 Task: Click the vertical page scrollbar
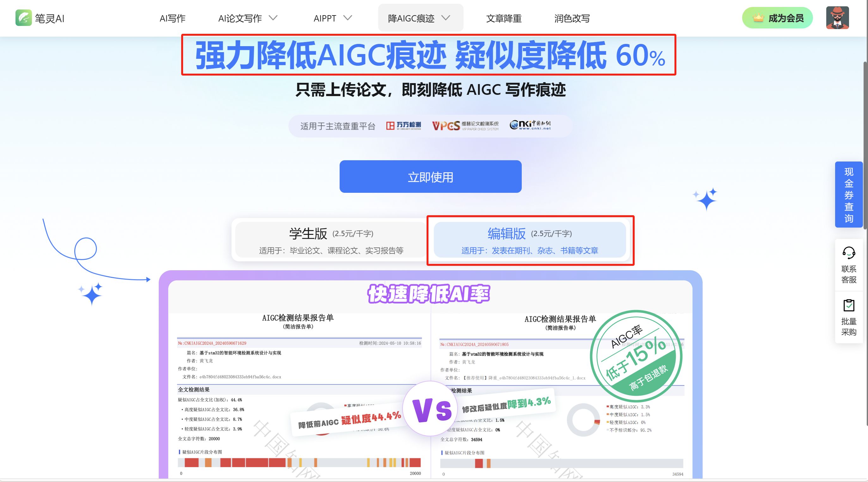tap(865, 145)
